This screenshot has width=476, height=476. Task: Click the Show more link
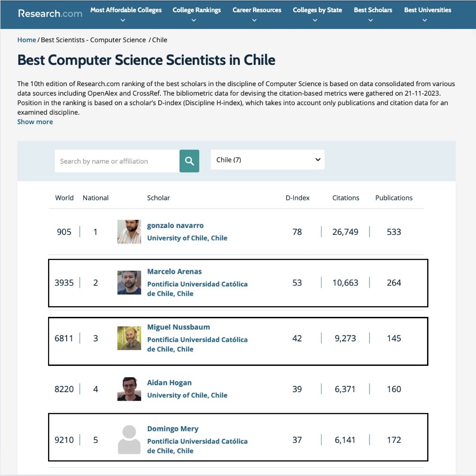click(35, 121)
